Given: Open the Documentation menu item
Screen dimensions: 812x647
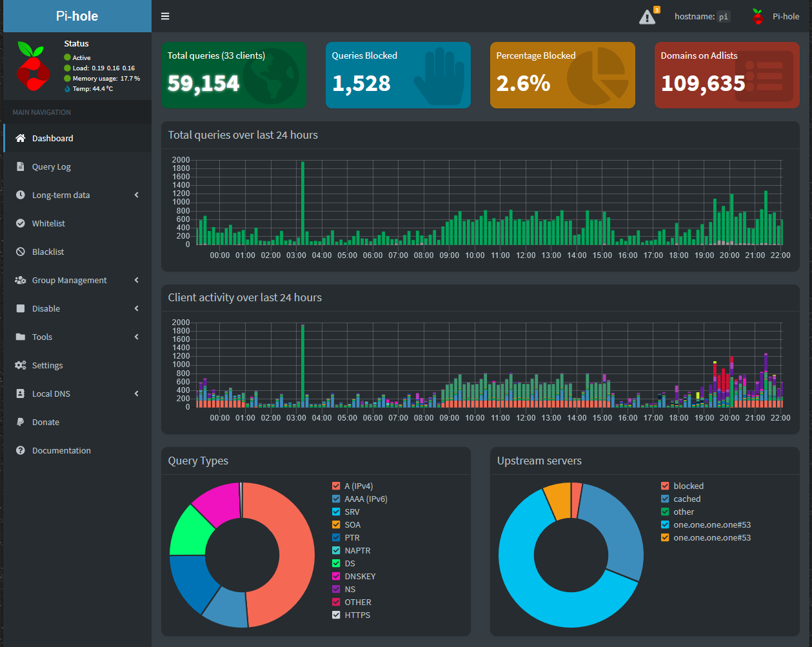Looking at the screenshot, I should (61, 450).
